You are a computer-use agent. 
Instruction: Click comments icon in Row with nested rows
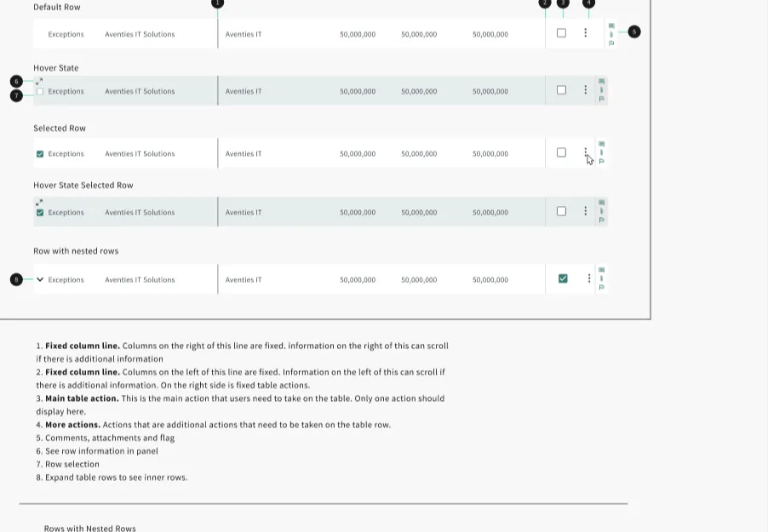click(601, 270)
